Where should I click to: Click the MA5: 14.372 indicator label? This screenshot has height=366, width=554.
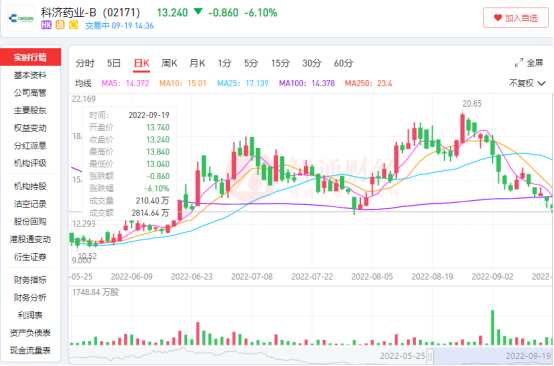pyautogui.click(x=125, y=83)
